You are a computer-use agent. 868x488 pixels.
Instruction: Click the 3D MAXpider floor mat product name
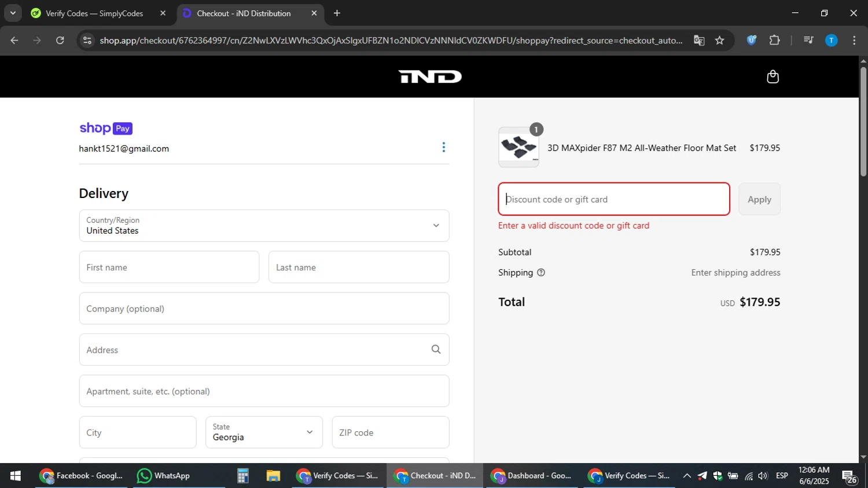pos(642,148)
